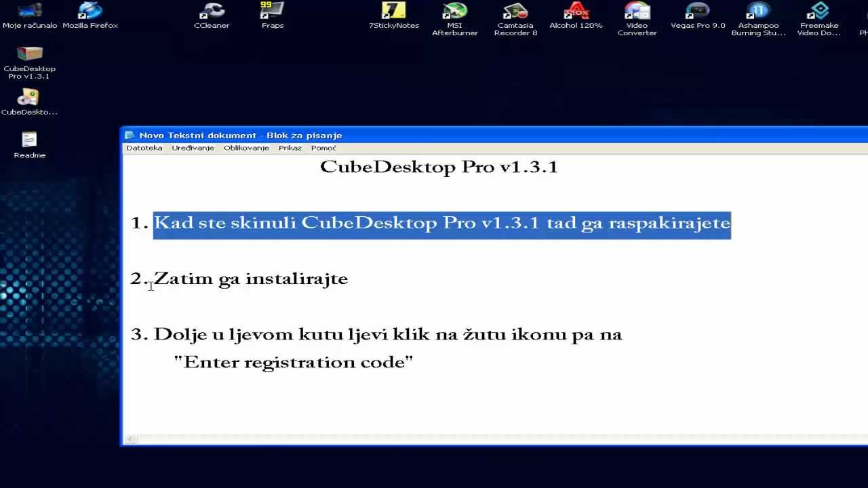Viewport: 868px width, 488px height.
Task: Click text "Enter registration code"
Action: (294, 362)
